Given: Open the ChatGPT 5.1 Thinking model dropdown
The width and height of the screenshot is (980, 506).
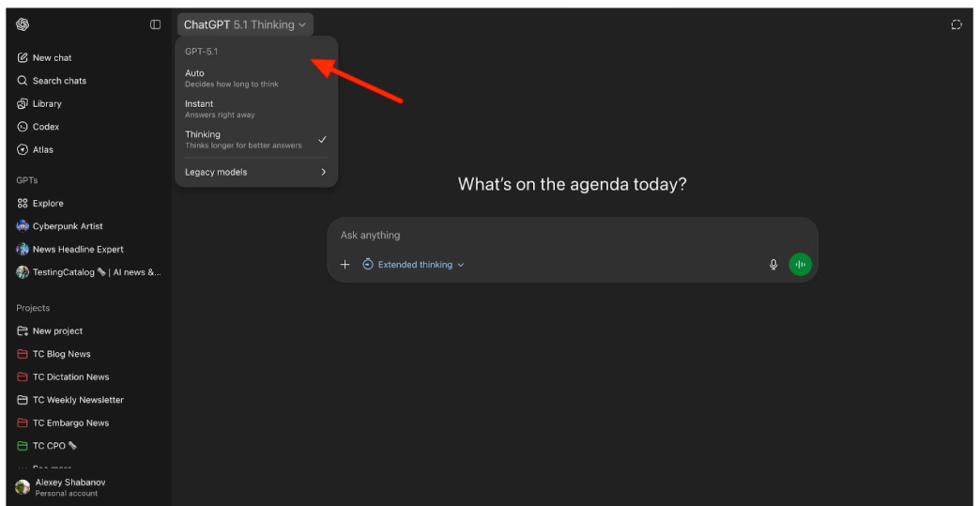Looking at the screenshot, I should [245, 25].
